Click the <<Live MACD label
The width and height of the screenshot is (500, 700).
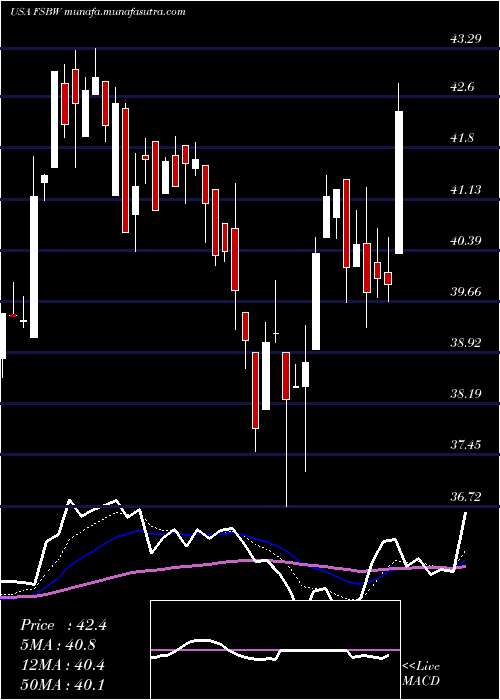(421, 674)
